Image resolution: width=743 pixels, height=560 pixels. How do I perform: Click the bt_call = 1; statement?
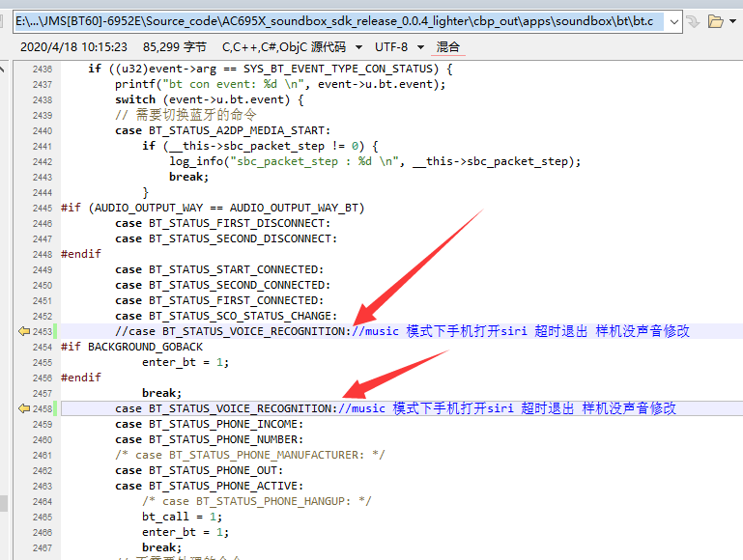coord(182,517)
